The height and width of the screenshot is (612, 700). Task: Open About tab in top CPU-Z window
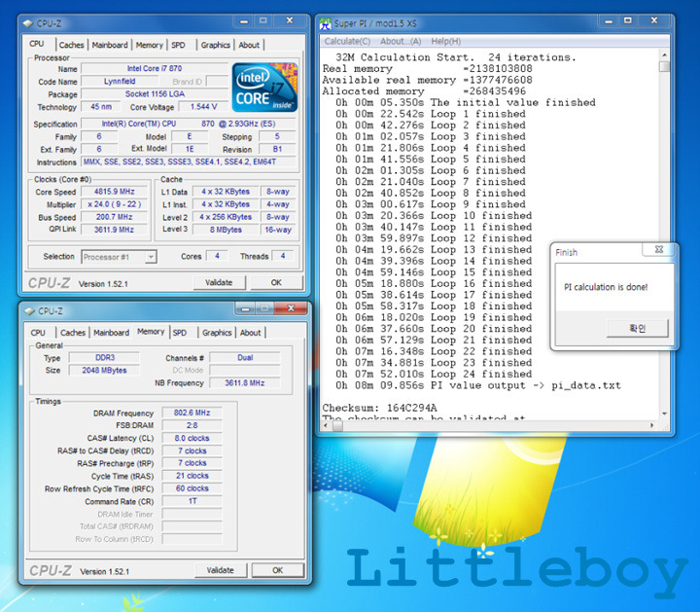tap(249, 45)
